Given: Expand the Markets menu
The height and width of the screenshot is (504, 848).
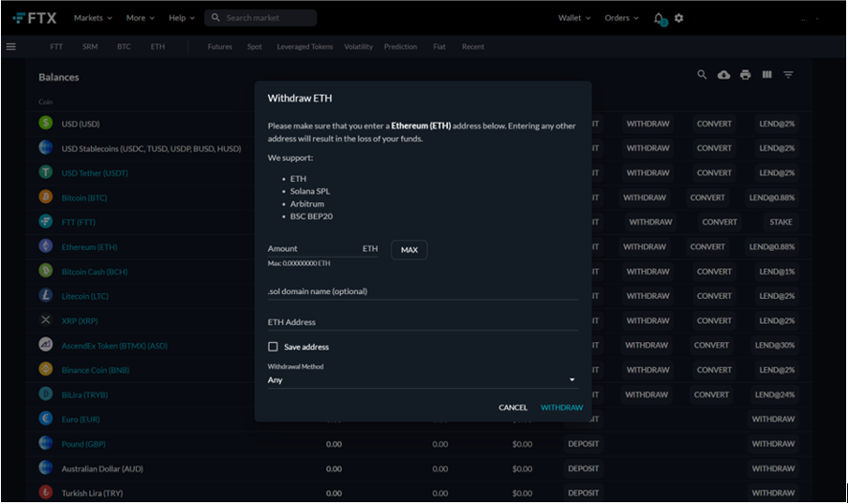Looking at the screenshot, I should (93, 18).
